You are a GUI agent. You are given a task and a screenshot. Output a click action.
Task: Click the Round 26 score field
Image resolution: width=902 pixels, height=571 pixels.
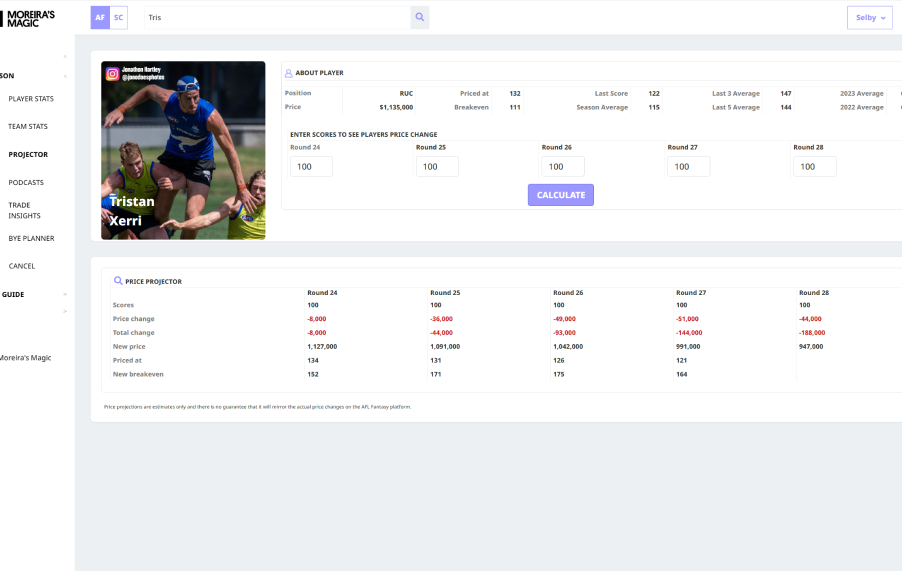pos(562,167)
